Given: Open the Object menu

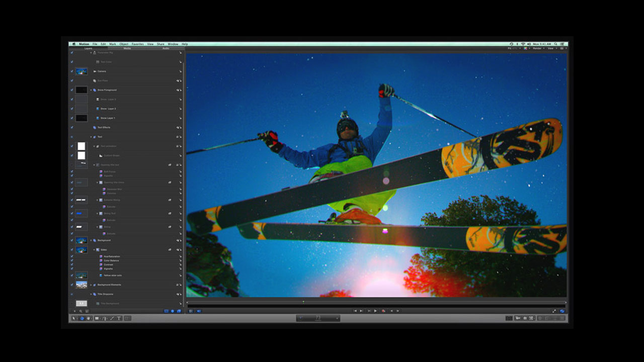Looking at the screenshot, I should pyautogui.click(x=124, y=44).
